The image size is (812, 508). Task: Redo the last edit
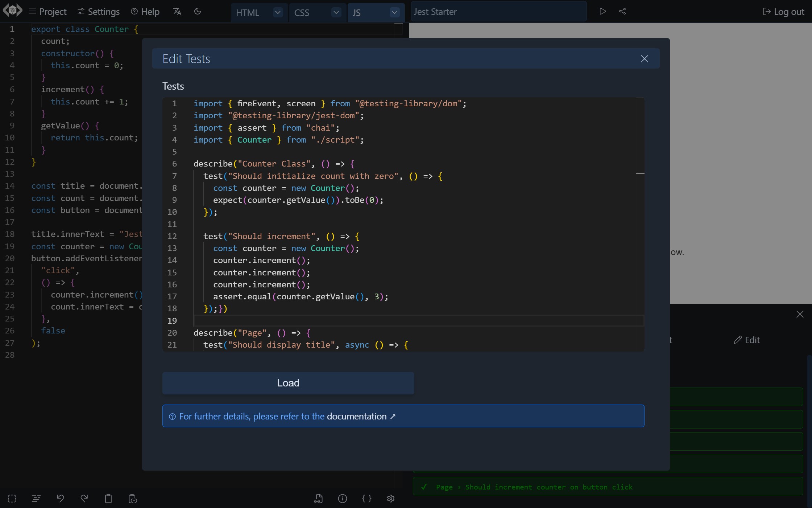(84, 499)
